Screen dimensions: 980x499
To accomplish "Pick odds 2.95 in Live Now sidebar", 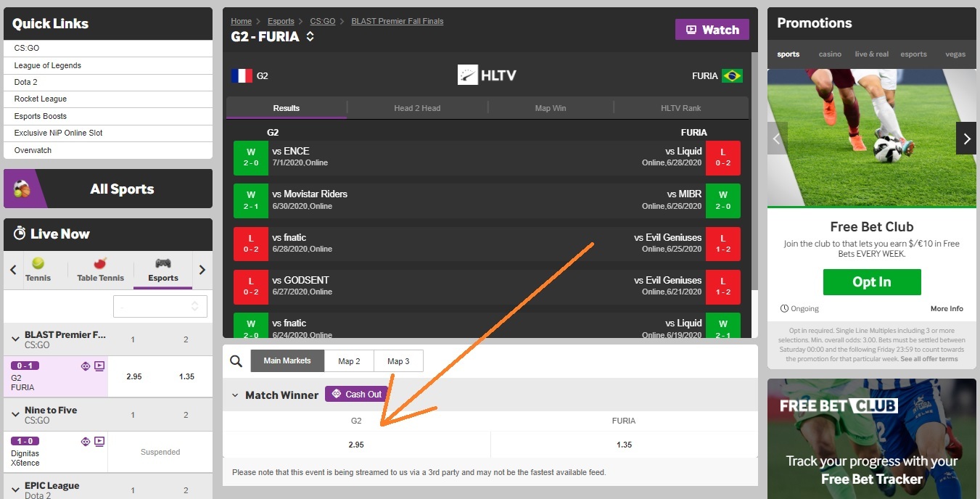I will pos(133,376).
